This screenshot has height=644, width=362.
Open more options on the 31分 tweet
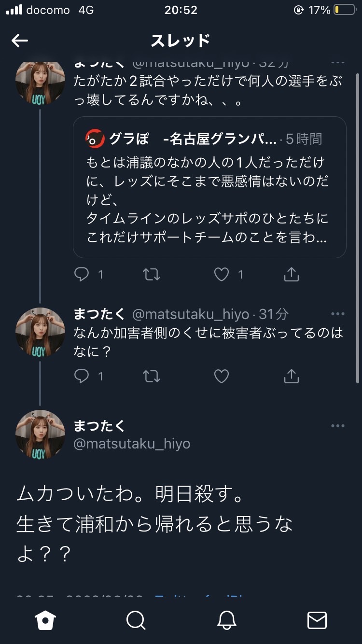click(x=338, y=314)
